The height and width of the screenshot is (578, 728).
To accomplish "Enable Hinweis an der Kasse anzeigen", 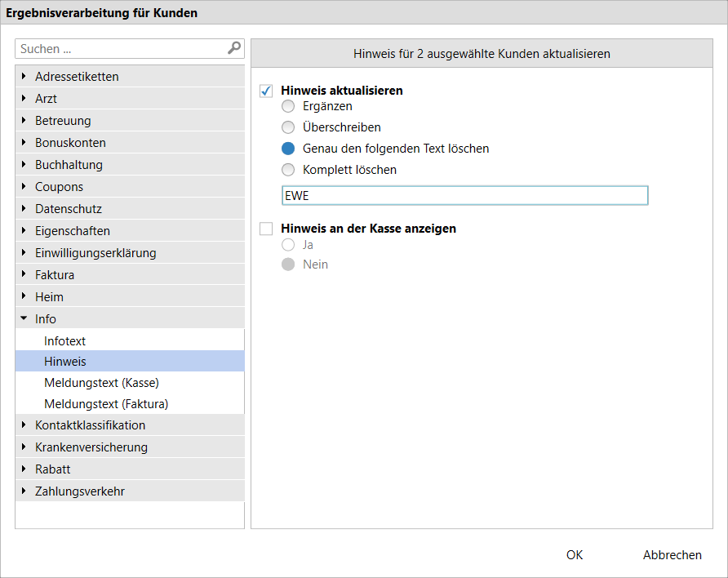I will point(266,229).
